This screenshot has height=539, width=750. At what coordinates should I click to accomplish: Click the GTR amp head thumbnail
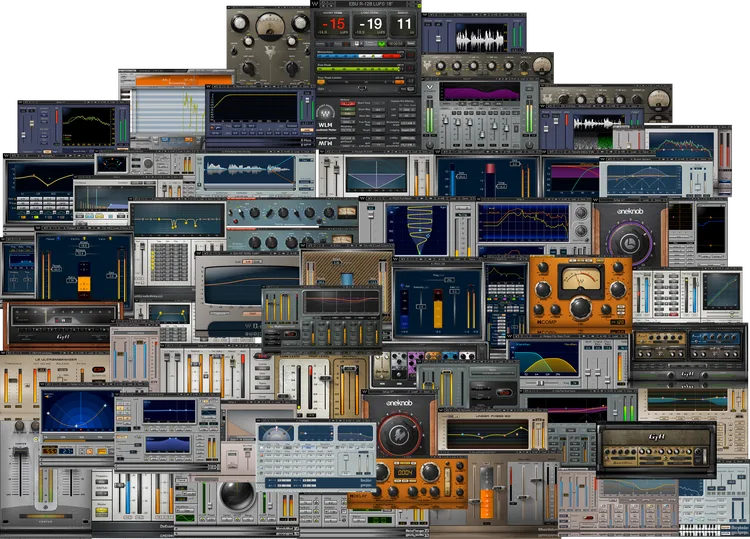coord(655,447)
